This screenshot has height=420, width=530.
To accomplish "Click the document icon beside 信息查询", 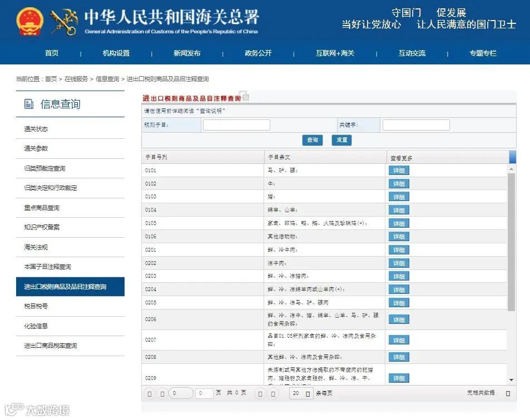I will tap(29, 104).
